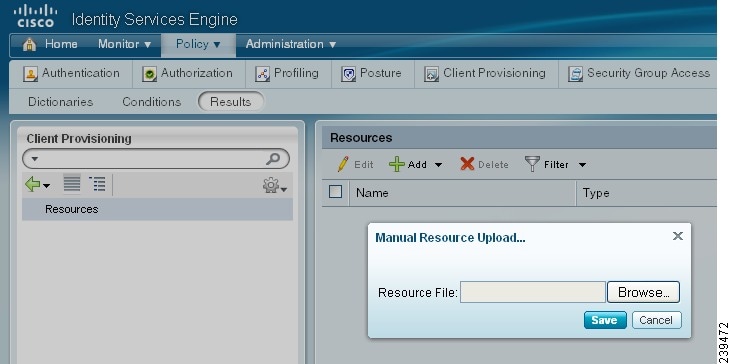The image size is (731, 364).
Task: Switch to flat list view icon
Action: click(72, 183)
